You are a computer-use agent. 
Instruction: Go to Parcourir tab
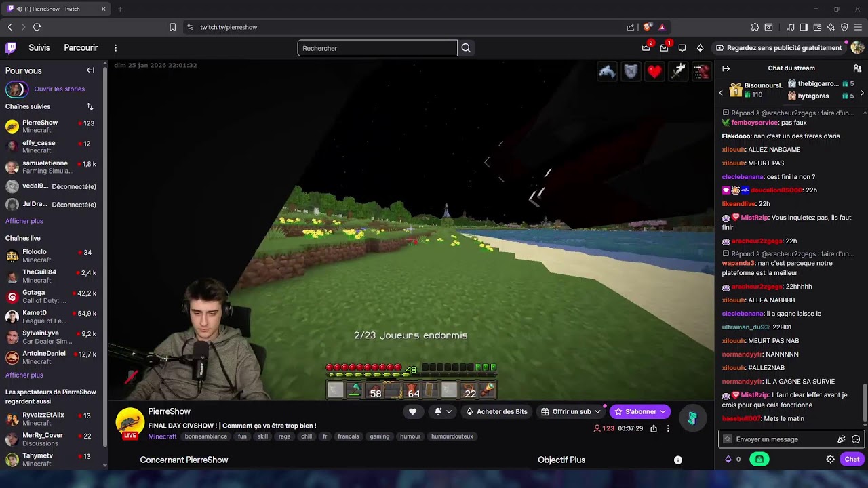point(81,48)
